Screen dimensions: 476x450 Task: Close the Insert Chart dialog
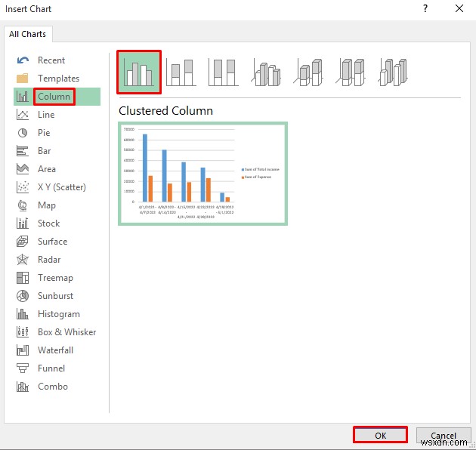[459, 8]
